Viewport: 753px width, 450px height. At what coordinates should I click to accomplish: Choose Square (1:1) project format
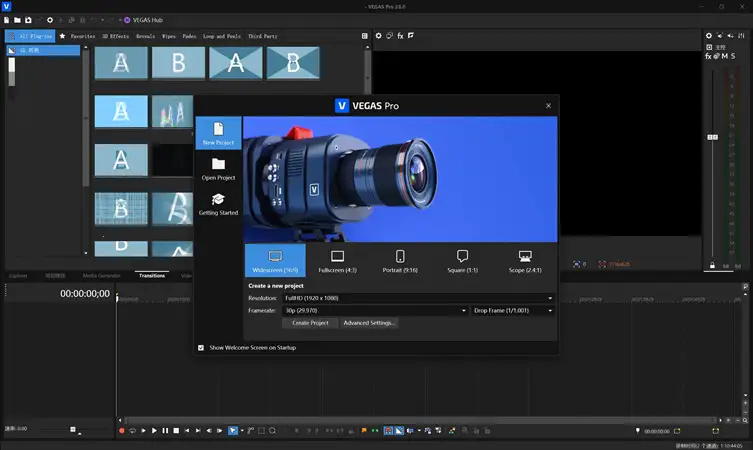[x=462, y=261]
